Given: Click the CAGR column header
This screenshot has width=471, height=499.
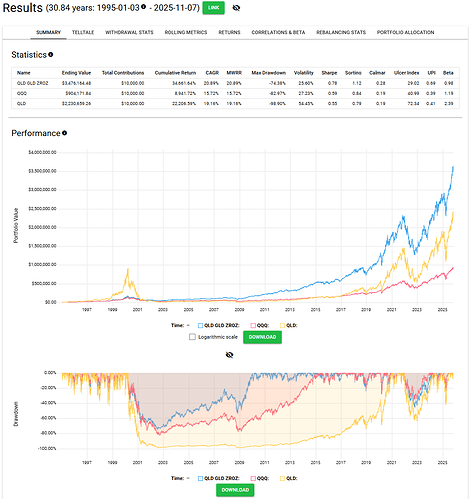Looking at the screenshot, I should pos(212,73).
